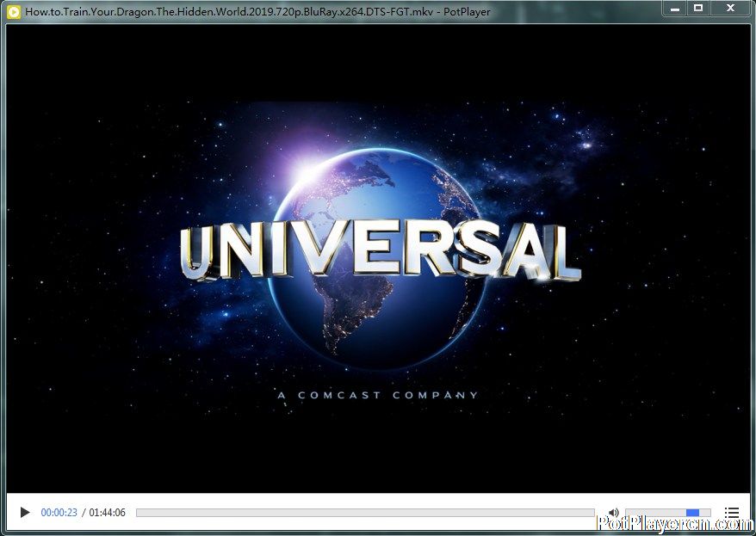The height and width of the screenshot is (536, 756).
Task: Close the PotPlayer window
Action: (x=730, y=9)
